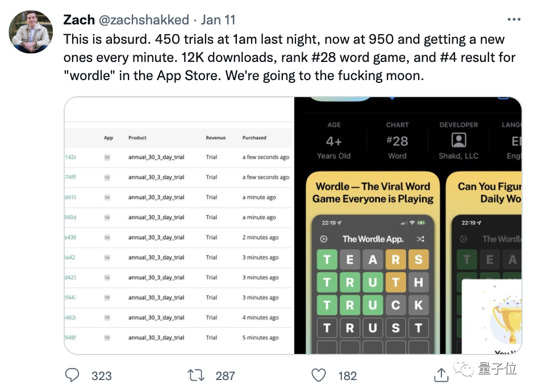Click the Zach display name
The height and width of the screenshot is (392, 534).
click(x=79, y=20)
